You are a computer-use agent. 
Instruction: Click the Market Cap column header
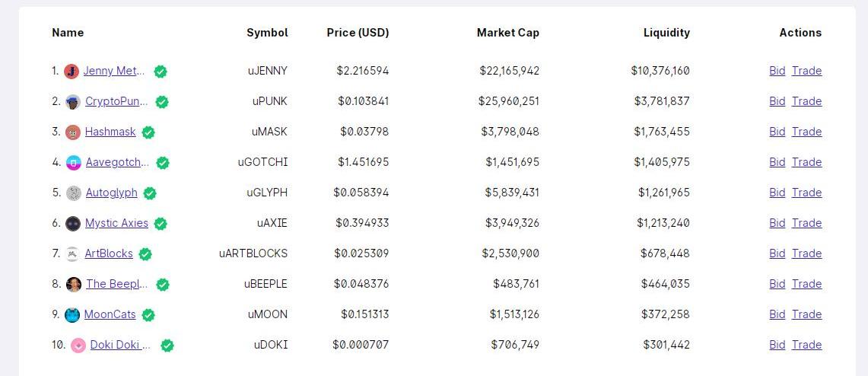[x=508, y=33]
